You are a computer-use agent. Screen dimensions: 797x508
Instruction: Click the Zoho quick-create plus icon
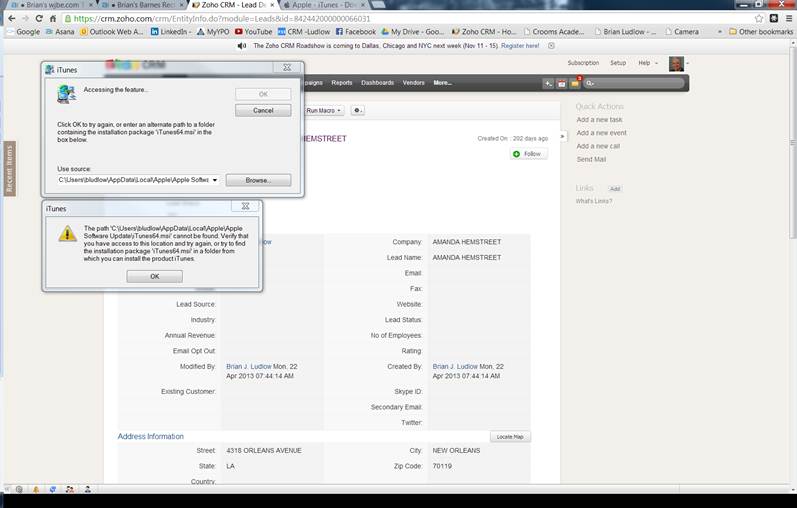click(x=548, y=83)
